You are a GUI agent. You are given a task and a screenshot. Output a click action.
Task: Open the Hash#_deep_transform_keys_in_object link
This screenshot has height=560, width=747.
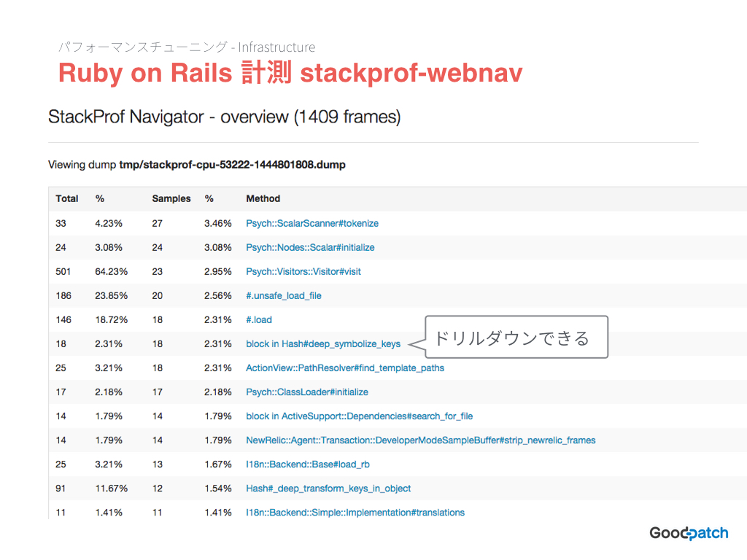coord(328,489)
